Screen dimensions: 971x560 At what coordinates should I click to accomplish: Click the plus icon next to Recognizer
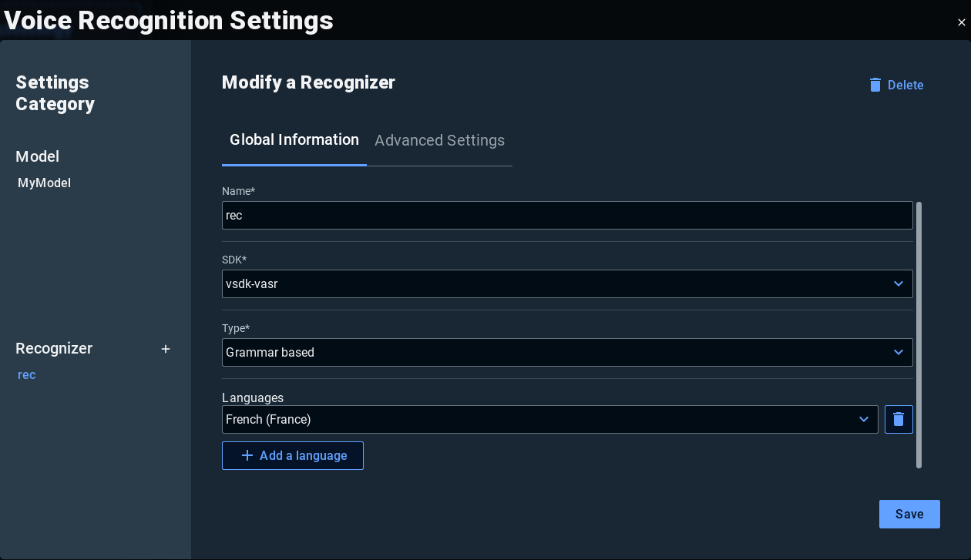pos(166,349)
